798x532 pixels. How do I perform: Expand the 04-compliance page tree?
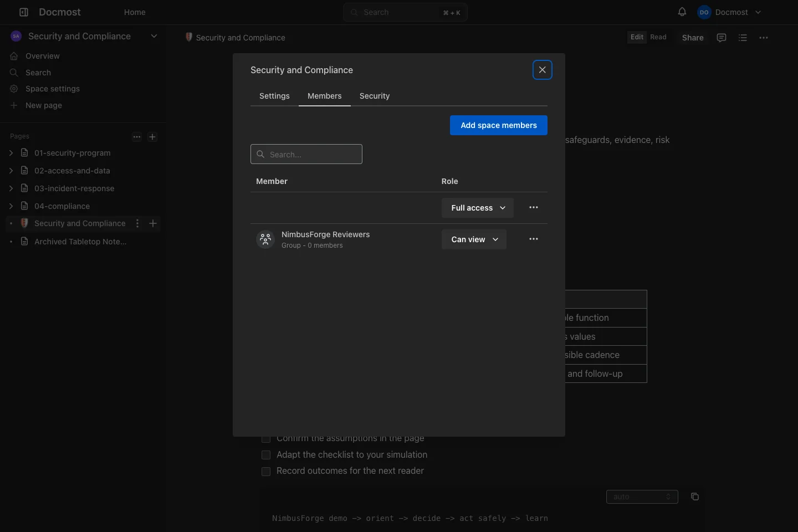point(11,206)
